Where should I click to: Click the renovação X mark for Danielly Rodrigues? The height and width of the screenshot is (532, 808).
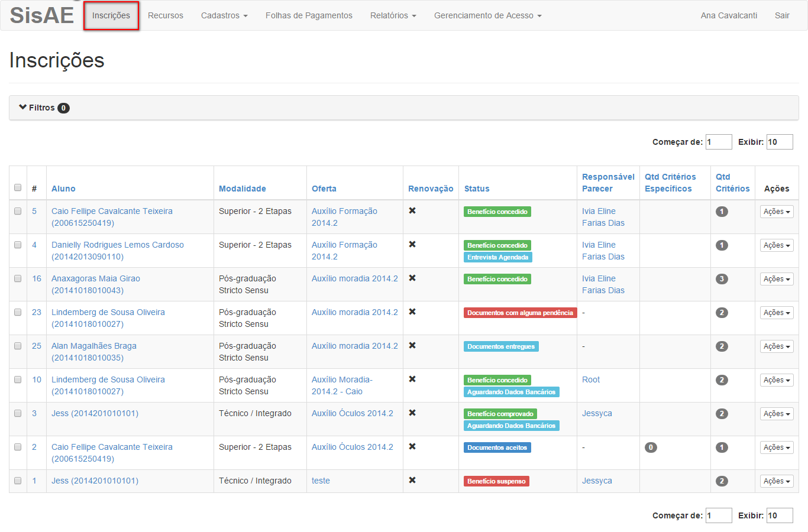(412, 244)
